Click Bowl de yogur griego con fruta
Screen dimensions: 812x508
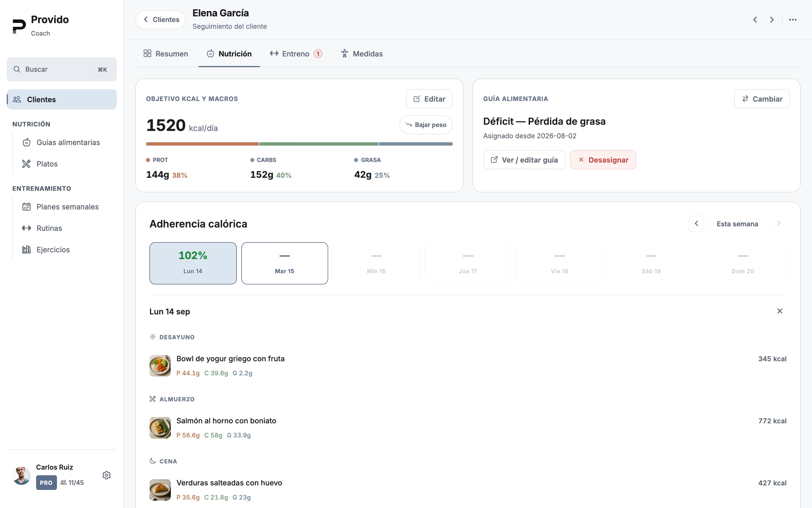[230, 359]
